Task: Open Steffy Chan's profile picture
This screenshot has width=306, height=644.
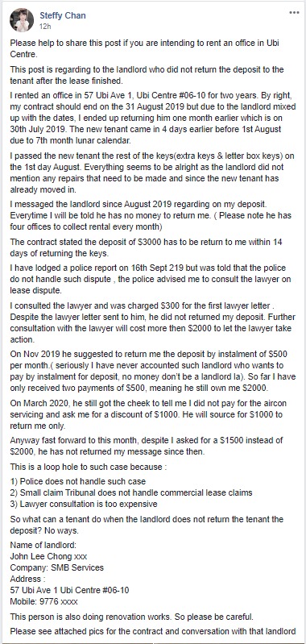Action: pos(21,20)
